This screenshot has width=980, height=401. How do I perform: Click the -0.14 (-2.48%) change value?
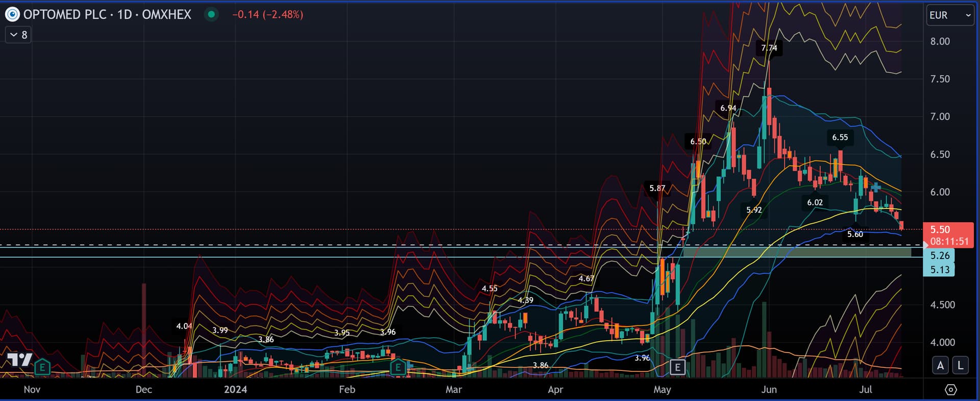(267, 14)
